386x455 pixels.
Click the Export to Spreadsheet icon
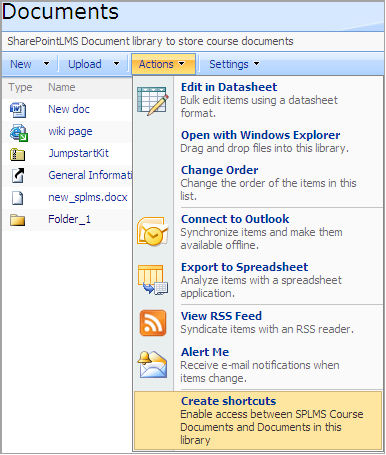pyautogui.click(x=153, y=279)
